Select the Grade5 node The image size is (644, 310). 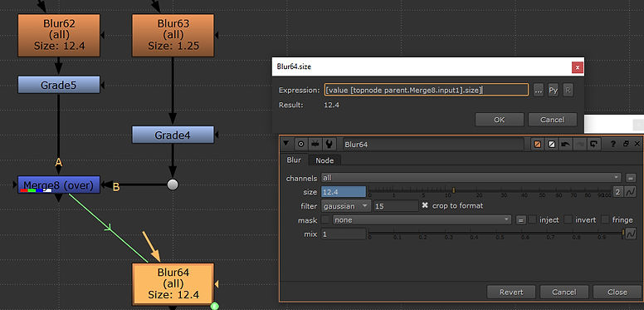(x=59, y=85)
